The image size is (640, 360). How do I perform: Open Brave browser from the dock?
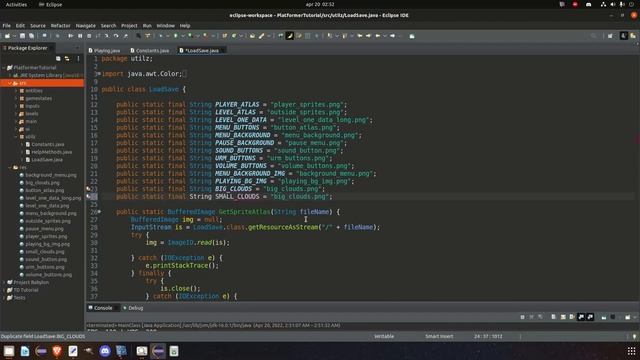pyautogui.click(x=57, y=351)
